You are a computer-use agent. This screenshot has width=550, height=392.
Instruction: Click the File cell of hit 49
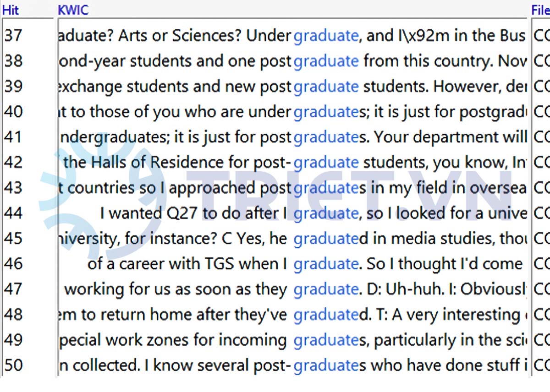541,340
